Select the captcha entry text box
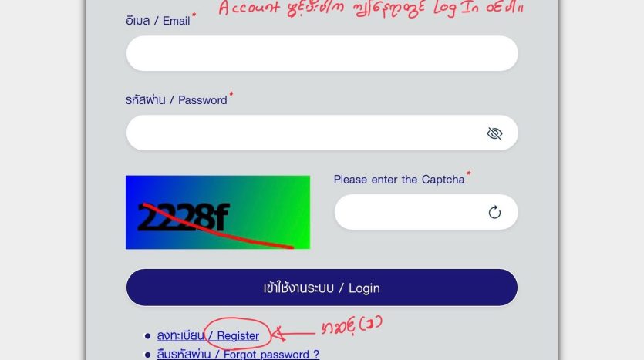Viewport: 644px width, 360px height. coord(426,212)
